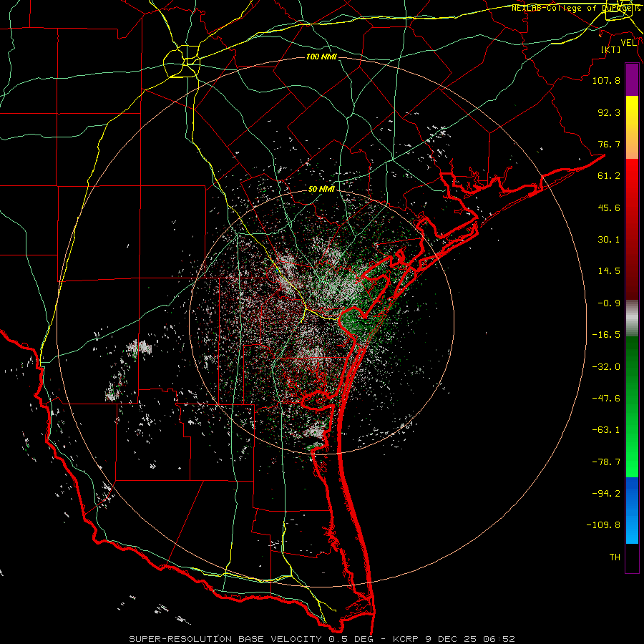Click the KCRP station identifier in caption
644x644 pixels.
407,639
